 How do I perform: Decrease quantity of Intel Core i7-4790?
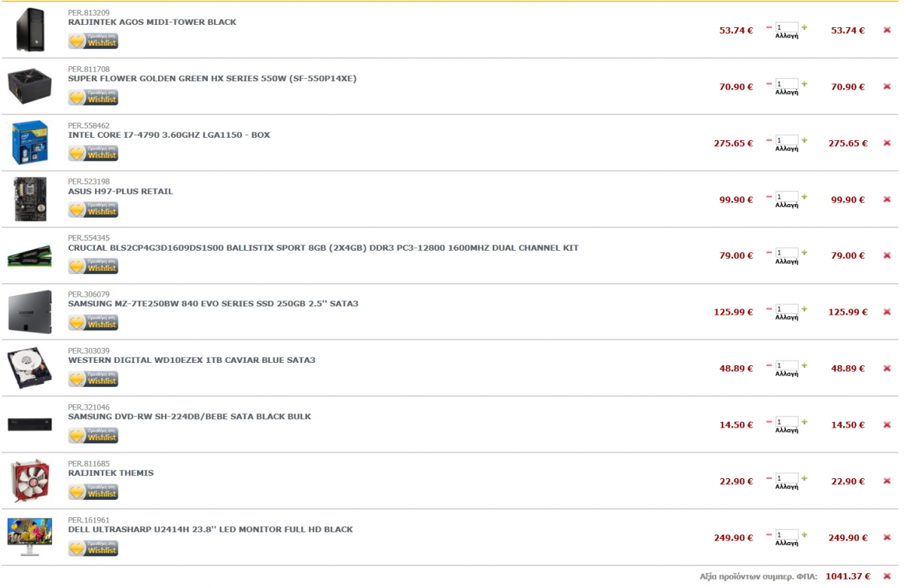coord(769,140)
